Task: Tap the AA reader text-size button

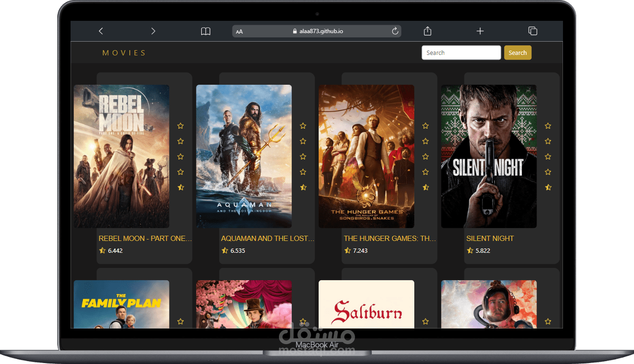Action: coord(239,32)
